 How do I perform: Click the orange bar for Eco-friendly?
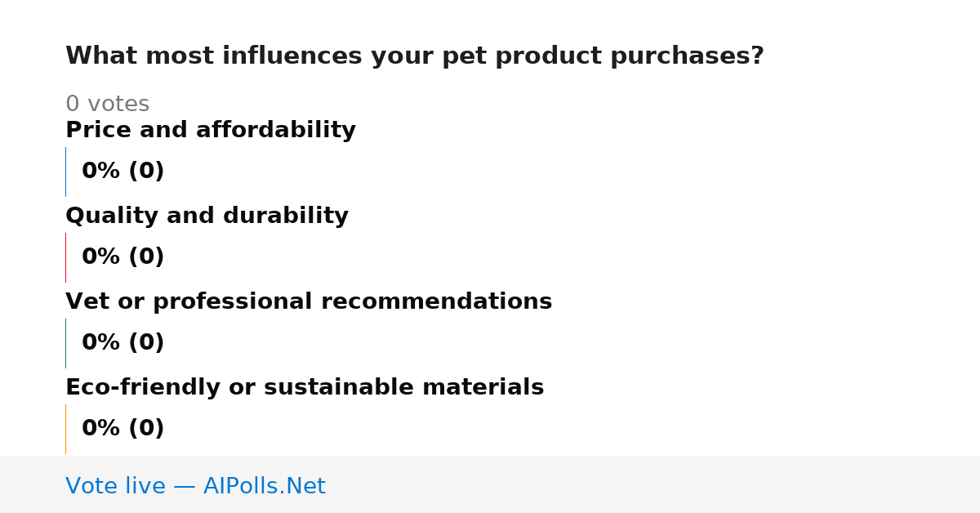tap(65, 429)
